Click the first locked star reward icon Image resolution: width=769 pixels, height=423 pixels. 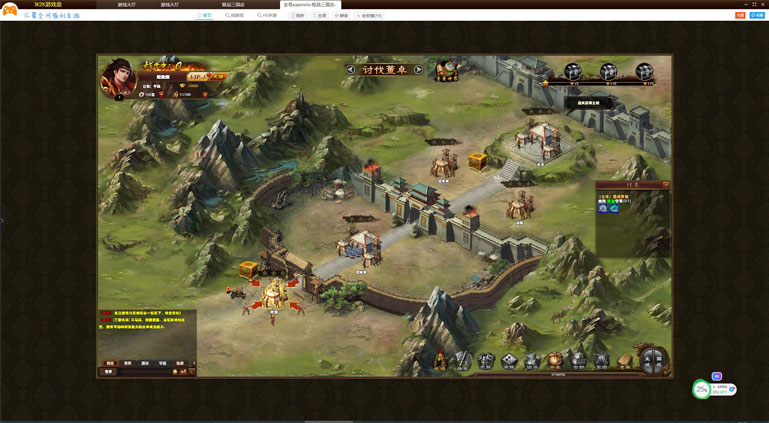coord(572,72)
